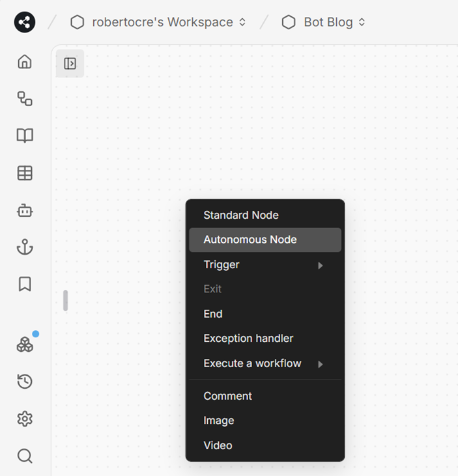Click the workspace hexagon icon
This screenshot has height=476, width=458.
pos(77,22)
